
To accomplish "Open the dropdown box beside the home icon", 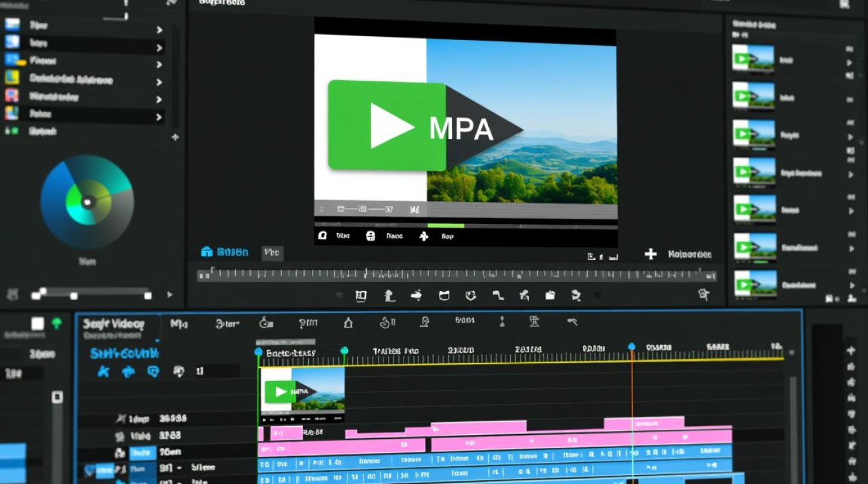I will 271,252.
